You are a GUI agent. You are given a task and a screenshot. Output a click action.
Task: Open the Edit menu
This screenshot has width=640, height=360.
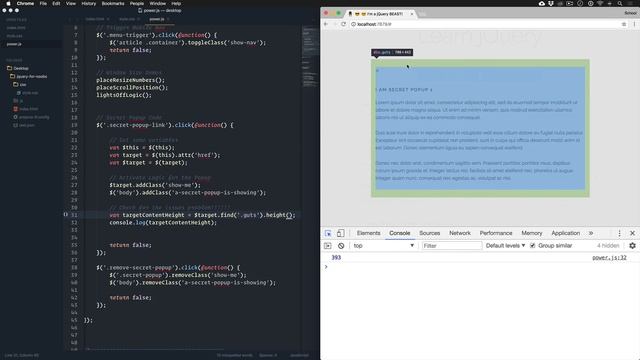pyautogui.click(x=56, y=3)
